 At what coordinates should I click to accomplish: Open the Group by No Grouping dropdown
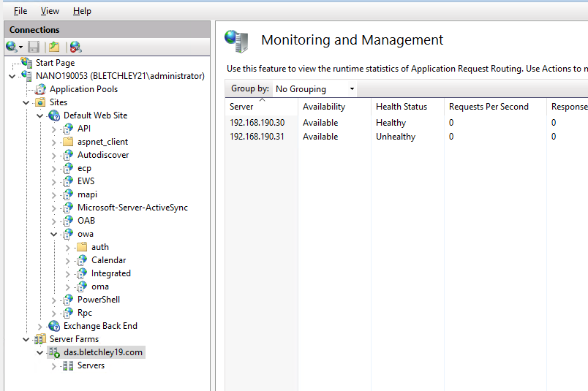tap(314, 89)
